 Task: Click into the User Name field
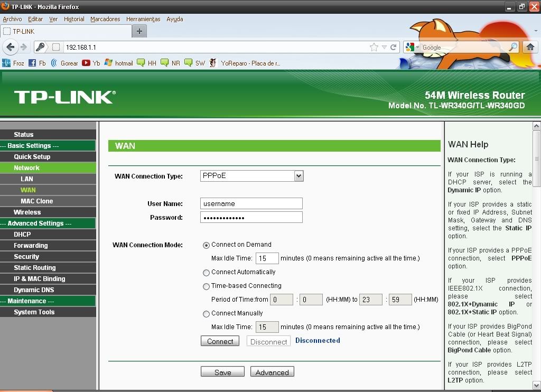coord(251,203)
